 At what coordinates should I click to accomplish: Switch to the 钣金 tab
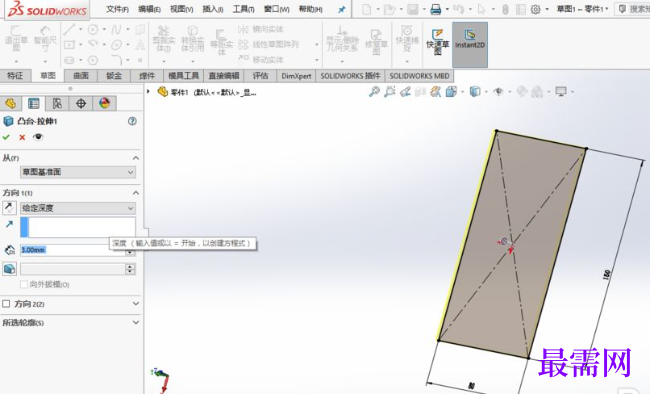(114, 76)
